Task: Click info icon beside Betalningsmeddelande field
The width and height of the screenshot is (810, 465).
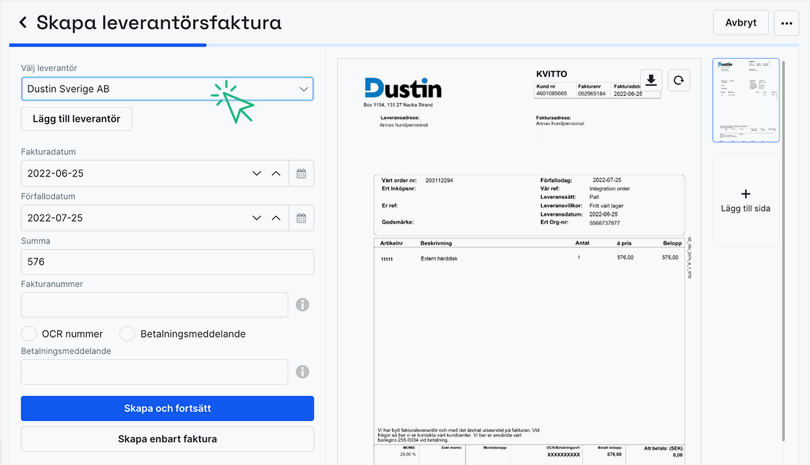Action: pyautogui.click(x=302, y=372)
